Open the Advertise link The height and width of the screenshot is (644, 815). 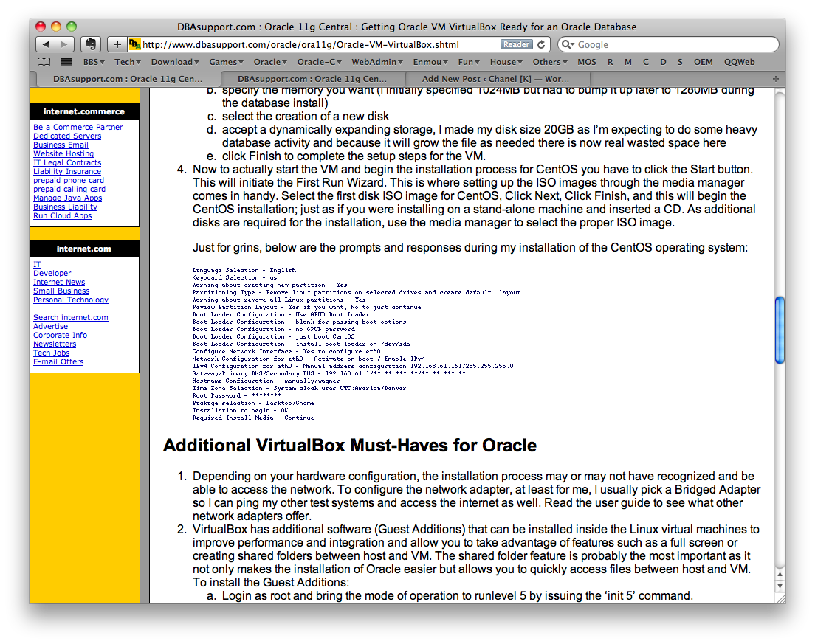(x=50, y=326)
